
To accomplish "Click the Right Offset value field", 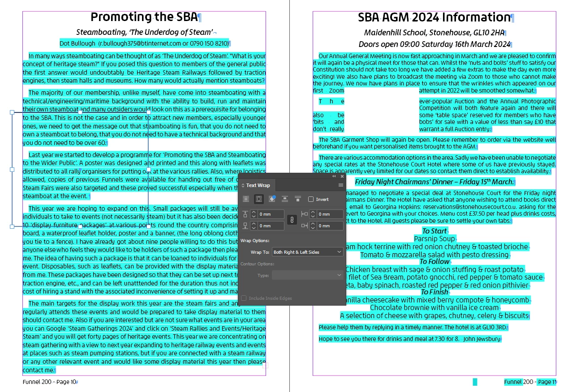I will [x=330, y=226].
